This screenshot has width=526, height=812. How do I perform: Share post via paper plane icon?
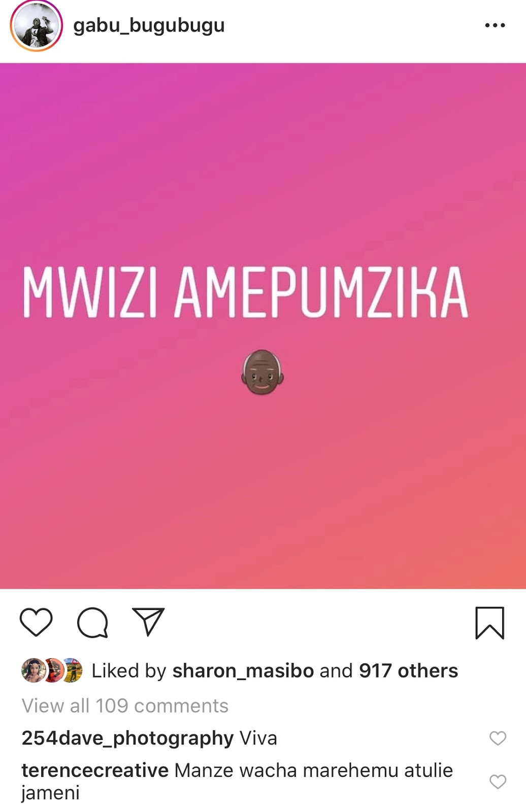tap(148, 622)
